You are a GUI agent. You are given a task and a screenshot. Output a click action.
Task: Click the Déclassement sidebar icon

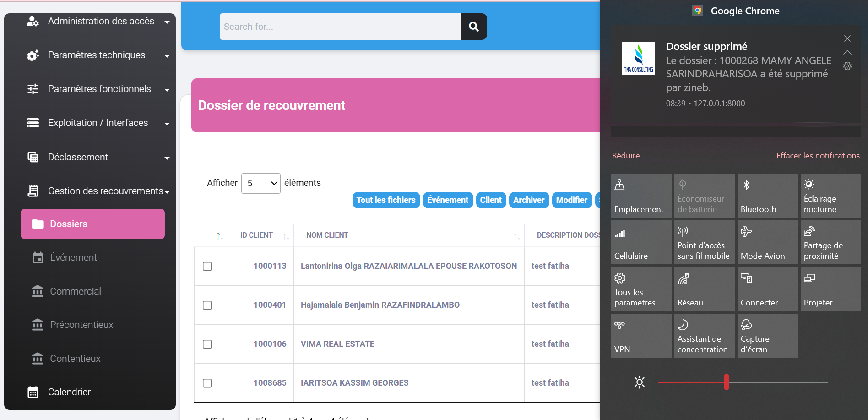(33, 157)
